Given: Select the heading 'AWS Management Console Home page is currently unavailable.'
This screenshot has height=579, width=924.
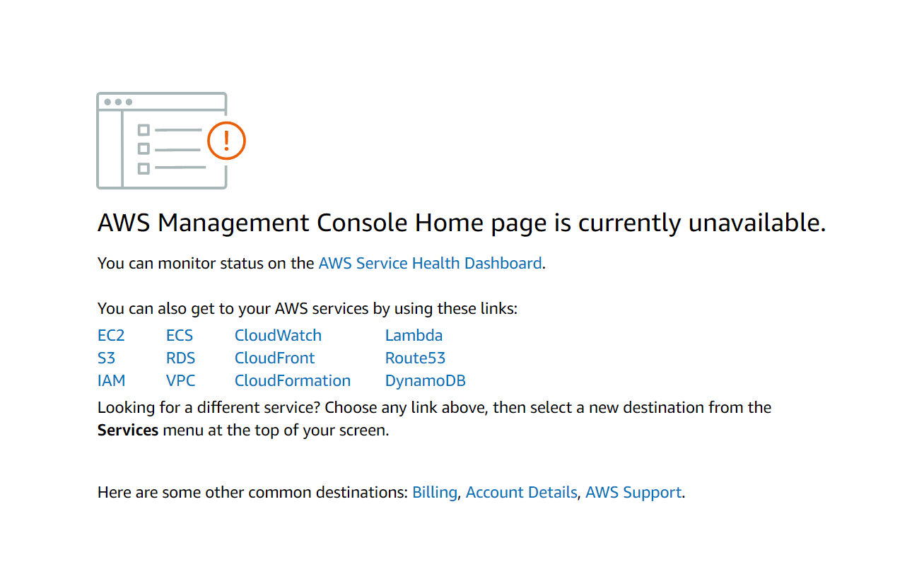Looking at the screenshot, I should click(462, 223).
